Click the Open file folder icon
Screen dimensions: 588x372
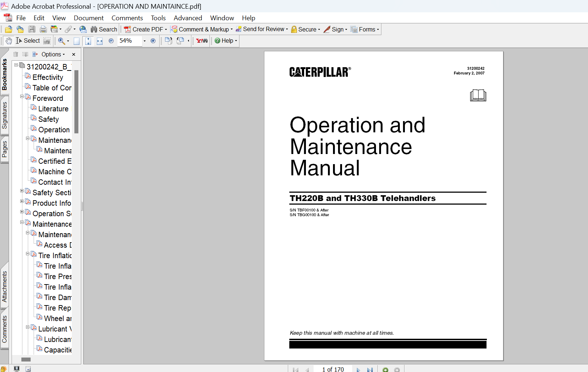tap(9, 29)
